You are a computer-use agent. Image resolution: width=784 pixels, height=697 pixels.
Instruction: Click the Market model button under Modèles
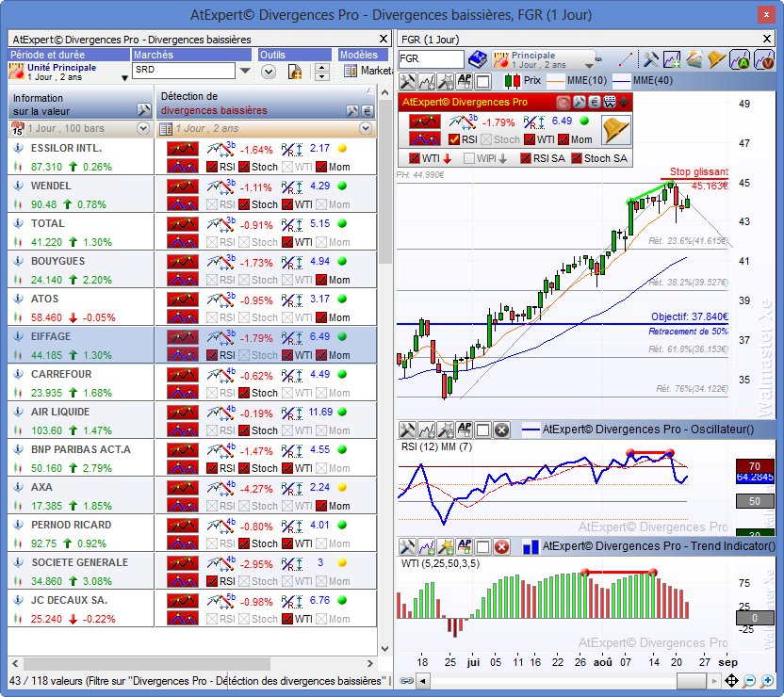(x=367, y=71)
